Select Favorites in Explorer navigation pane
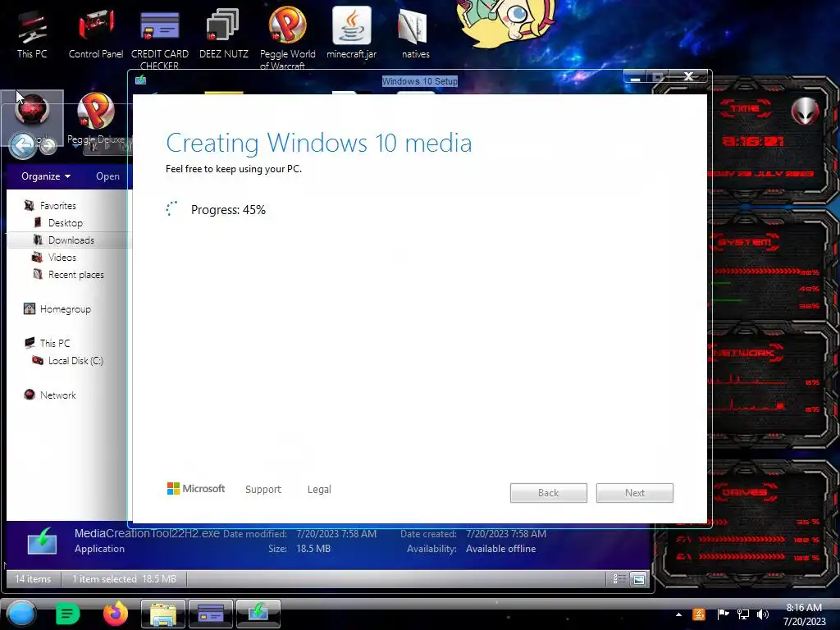This screenshot has width=840, height=630. [58, 206]
